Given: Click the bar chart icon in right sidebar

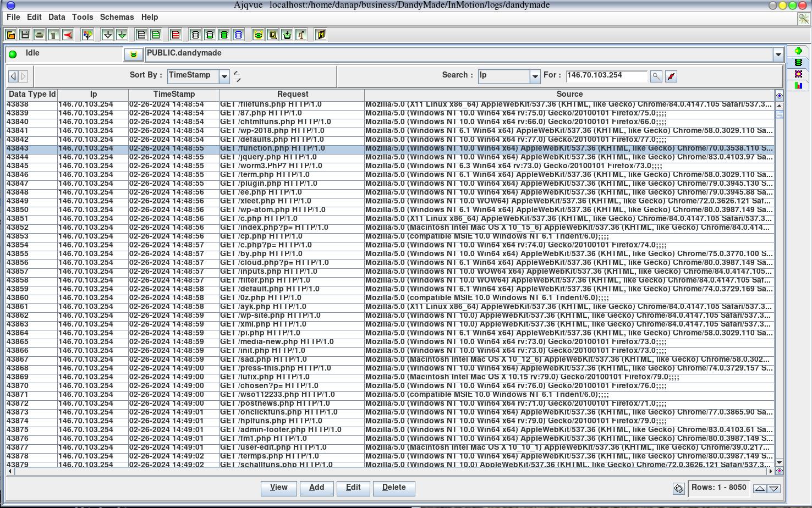Looking at the screenshot, I should tap(798, 85).
